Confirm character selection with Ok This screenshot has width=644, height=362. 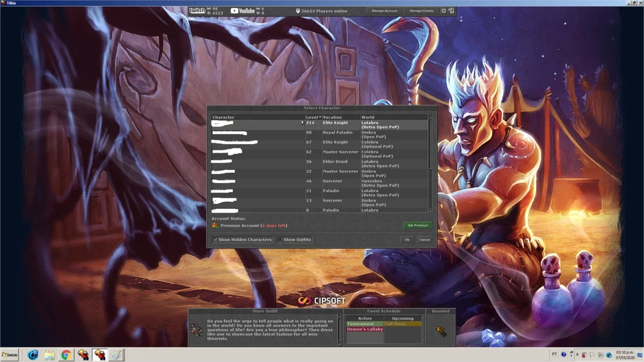coord(407,239)
